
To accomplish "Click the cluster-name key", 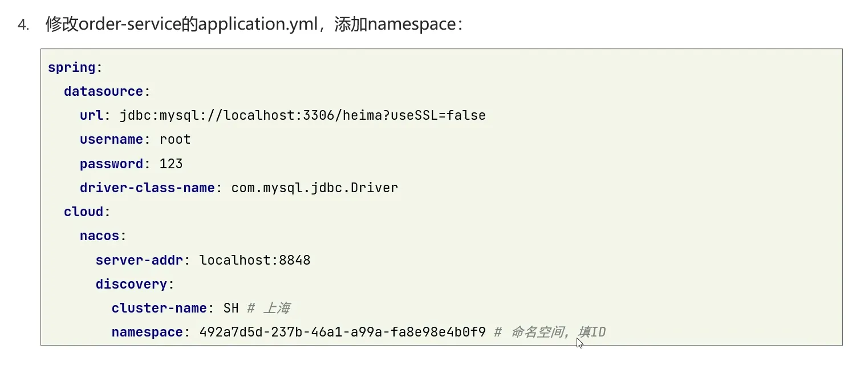I will 159,308.
